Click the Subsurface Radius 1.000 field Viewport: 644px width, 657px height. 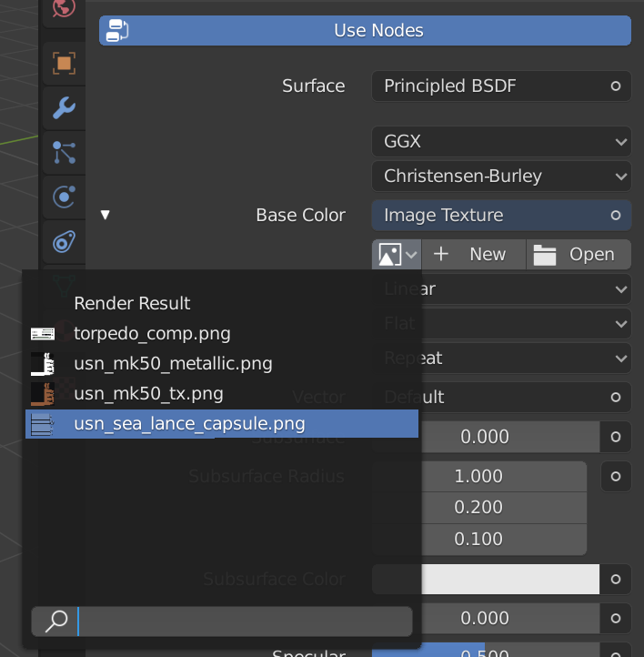tap(479, 477)
